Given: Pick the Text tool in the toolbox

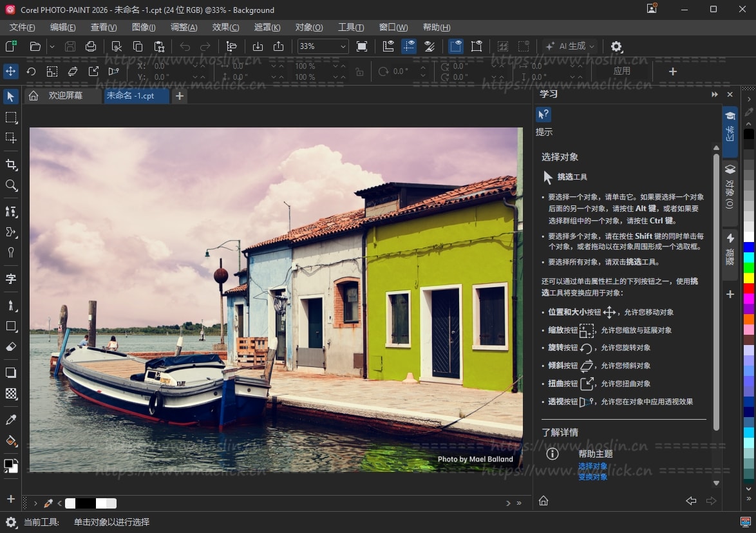Looking at the screenshot, I should (x=11, y=279).
